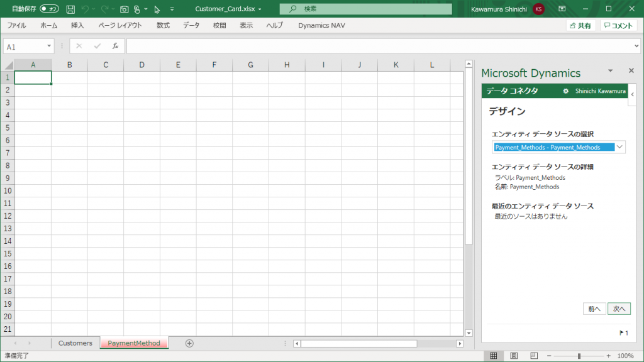Open the ファイル menu
This screenshot has height=362, width=644.
coord(16,25)
